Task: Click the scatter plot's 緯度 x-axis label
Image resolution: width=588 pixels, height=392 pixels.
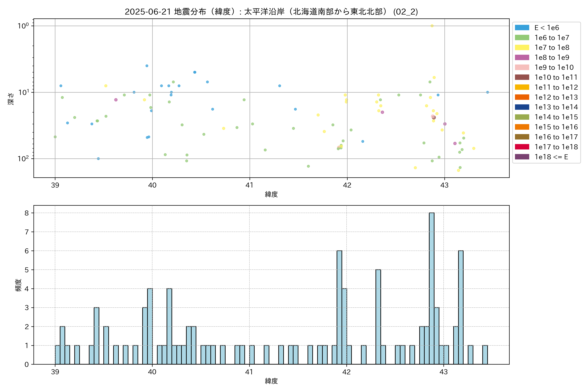Action: pos(271,194)
